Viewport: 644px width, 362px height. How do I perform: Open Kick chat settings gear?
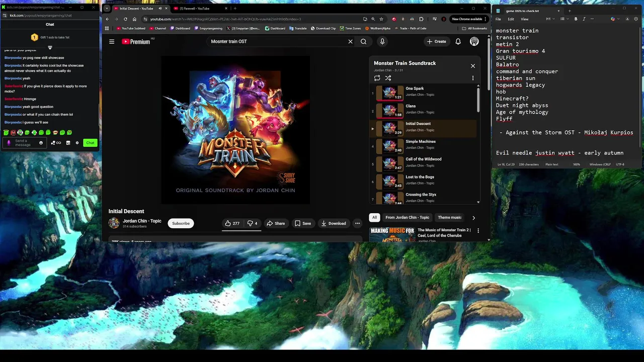tap(77, 143)
